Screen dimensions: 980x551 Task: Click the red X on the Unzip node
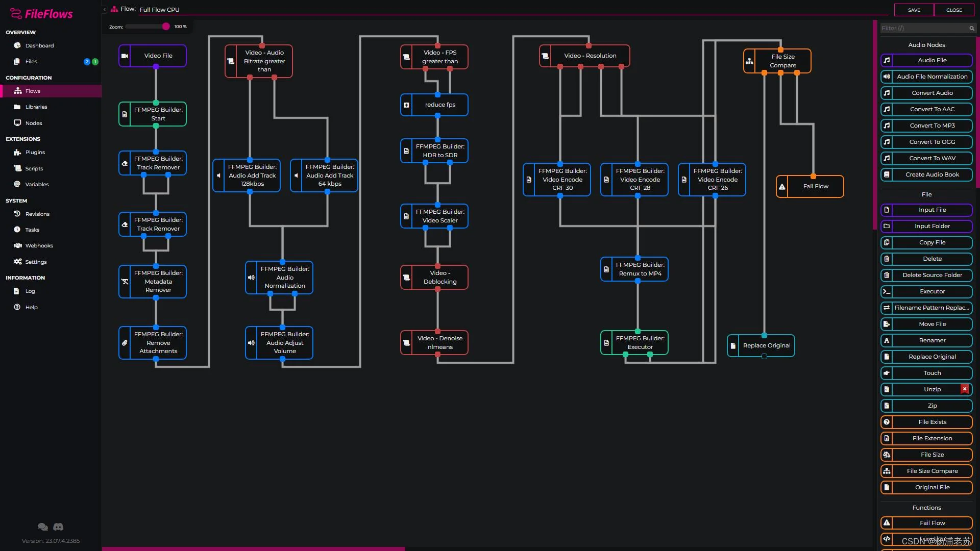tap(965, 389)
